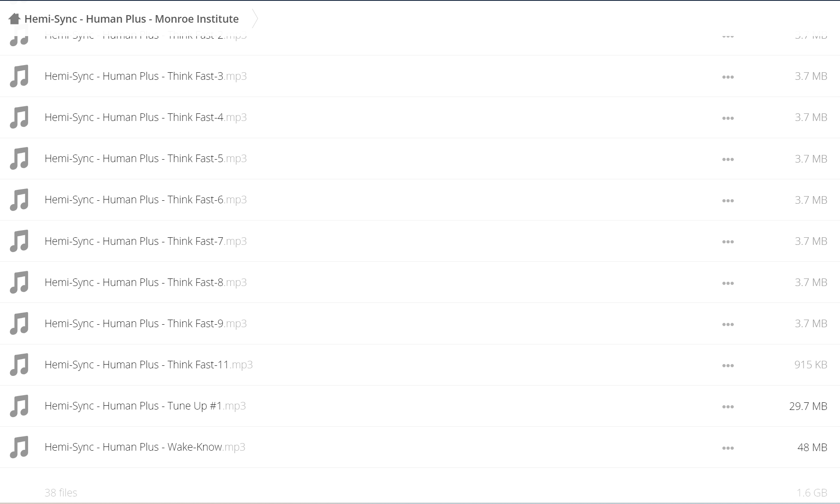Viewport: 840px width, 504px height.
Task: Click the 38 files summary text
Action: tap(61, 493)
